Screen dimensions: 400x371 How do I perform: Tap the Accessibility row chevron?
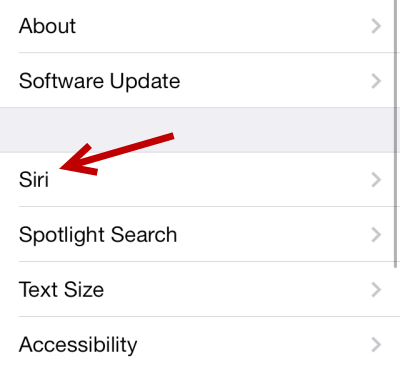click(376, 345)
